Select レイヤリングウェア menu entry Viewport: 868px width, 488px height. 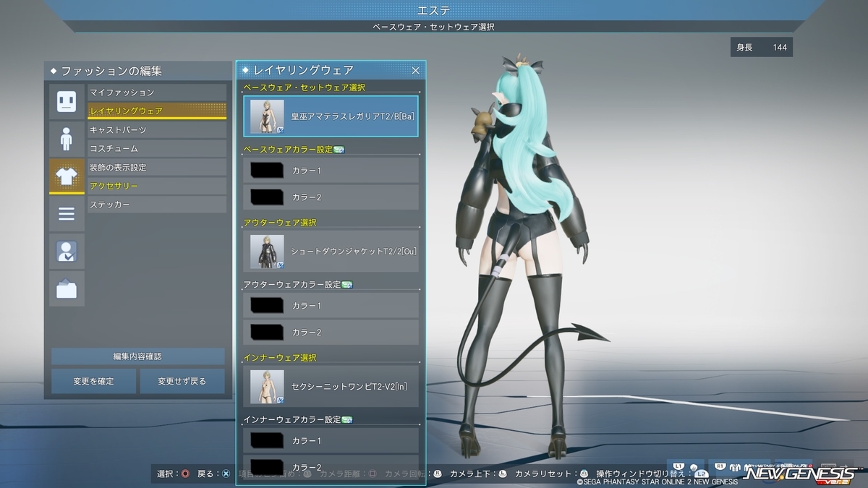click(x=157, y=111)
